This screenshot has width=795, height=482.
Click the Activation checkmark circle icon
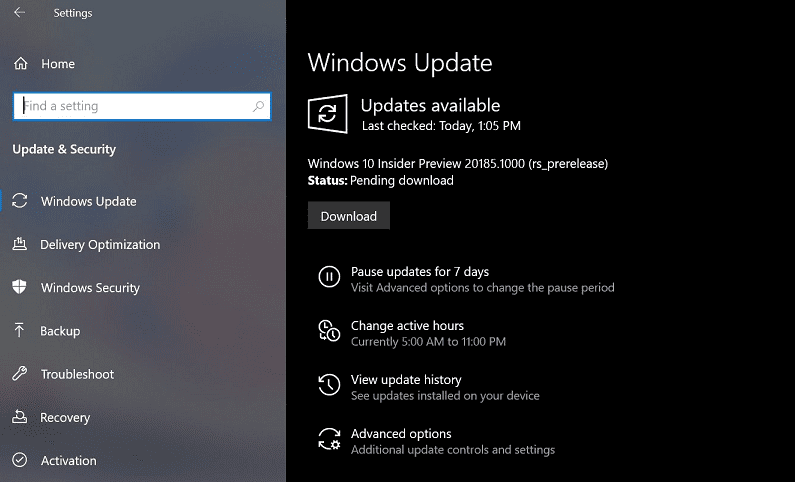pyautogui.click(x=20, y=460)
